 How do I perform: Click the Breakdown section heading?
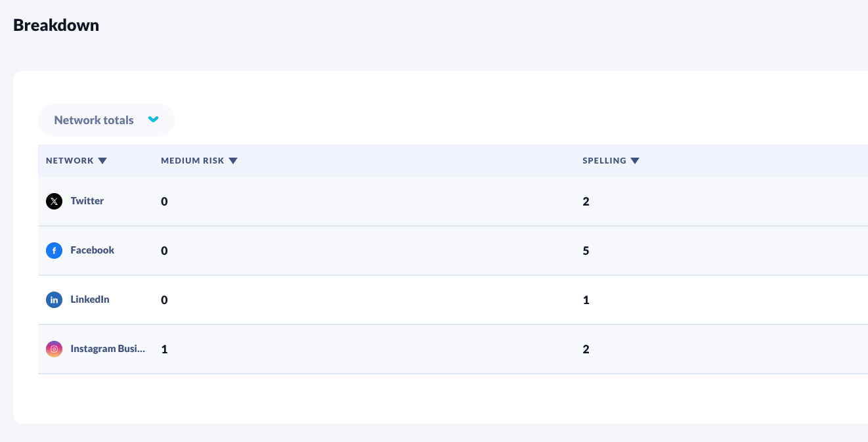(56, 26)
